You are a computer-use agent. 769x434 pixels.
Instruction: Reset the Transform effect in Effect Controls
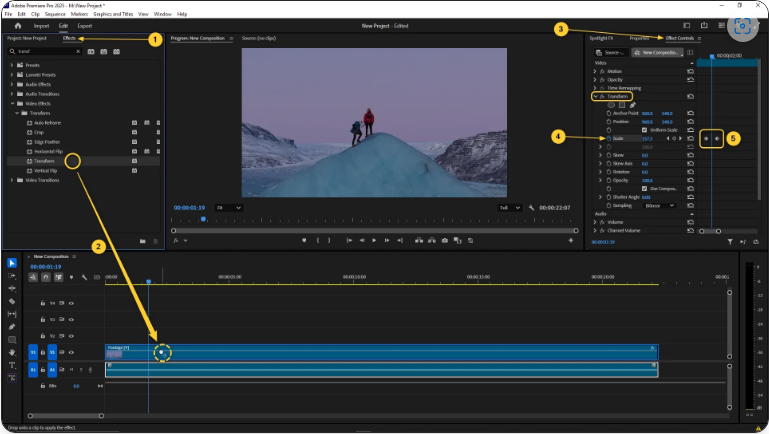(691, 96)
